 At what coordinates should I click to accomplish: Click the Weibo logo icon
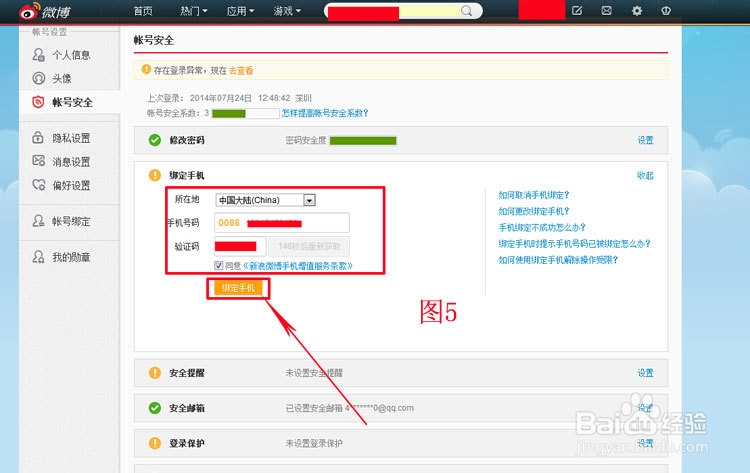pos(29,11)
